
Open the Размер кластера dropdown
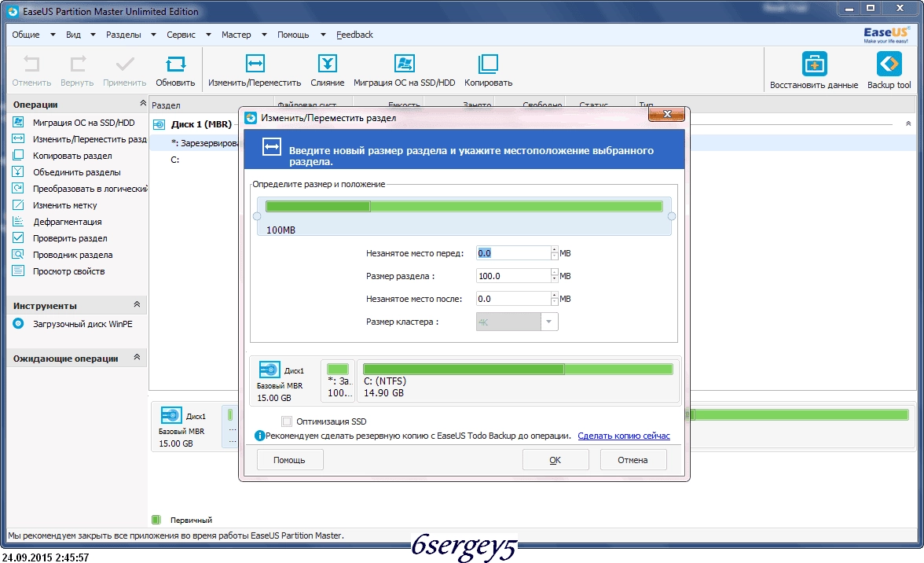(549, 322)
